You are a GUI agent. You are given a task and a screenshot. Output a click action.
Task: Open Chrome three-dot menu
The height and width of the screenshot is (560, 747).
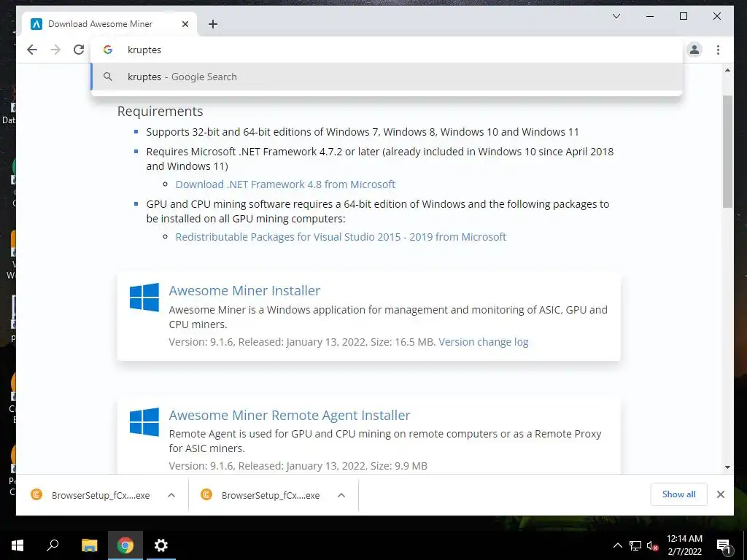(718, 50)
